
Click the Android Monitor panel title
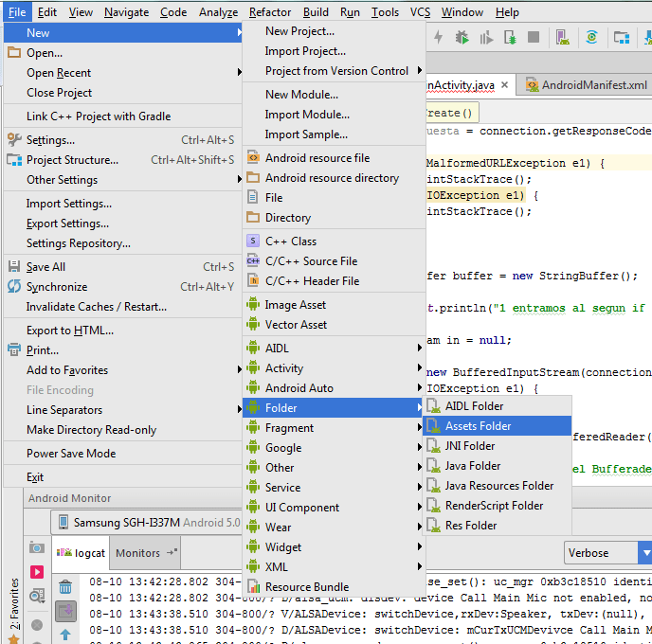[69, 498]
